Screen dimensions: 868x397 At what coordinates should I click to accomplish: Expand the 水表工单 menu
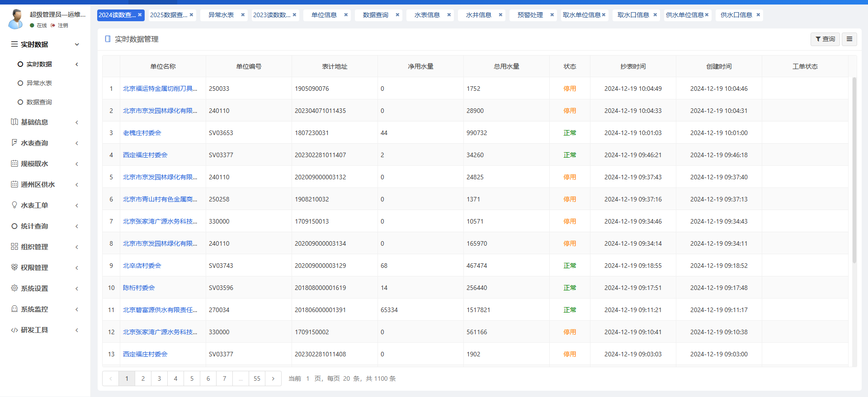[x=77, y=206]
